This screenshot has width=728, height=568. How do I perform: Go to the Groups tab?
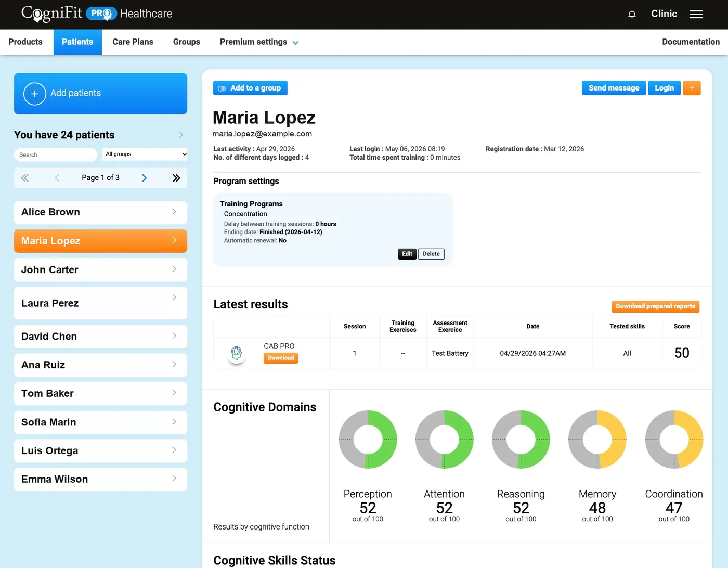186,42
